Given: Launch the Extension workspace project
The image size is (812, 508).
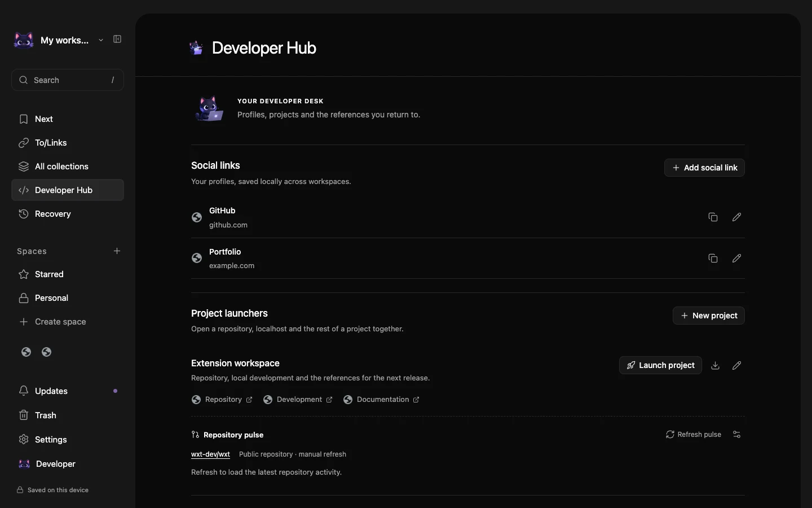Looking at the screenshot, I should [660, 365].
